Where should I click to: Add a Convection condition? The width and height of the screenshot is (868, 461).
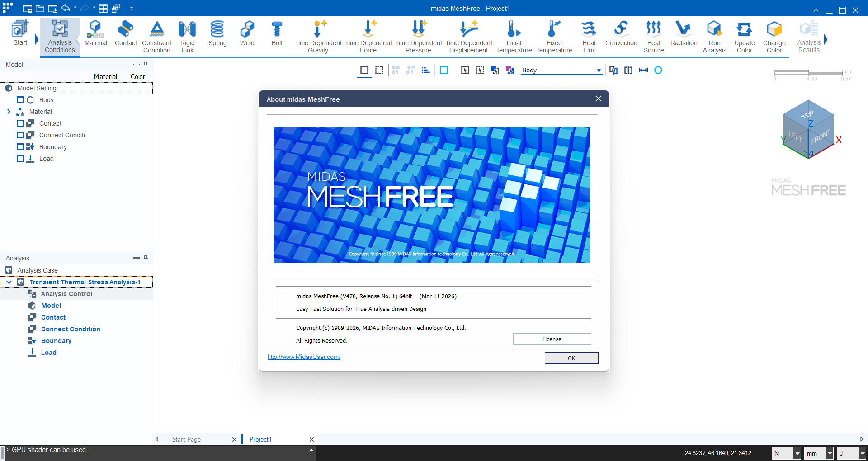coord(621,33)
